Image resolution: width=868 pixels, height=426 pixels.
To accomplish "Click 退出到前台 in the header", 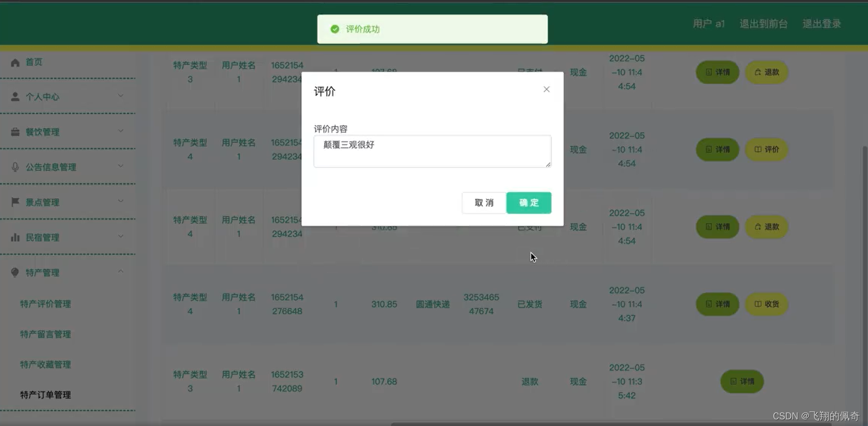I will (x=763, y=24).
